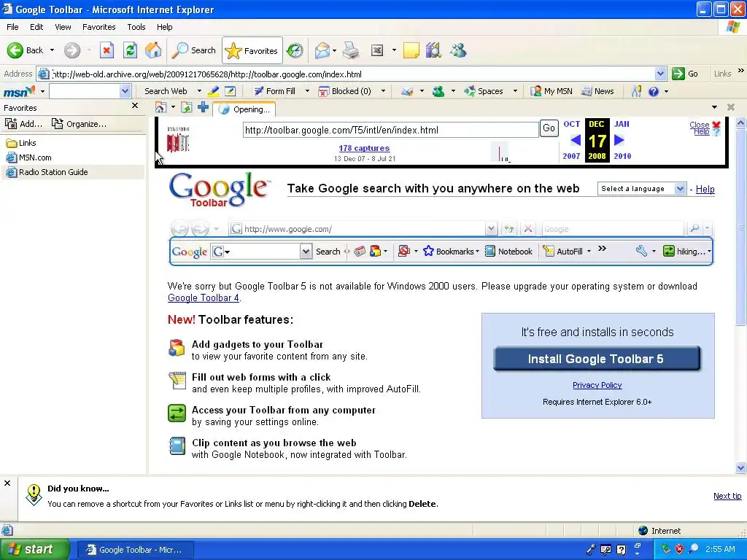This screenshot has width=747, height=560.
Task: Open Spaces on MSN toolbar
Action: coord(484,91)
